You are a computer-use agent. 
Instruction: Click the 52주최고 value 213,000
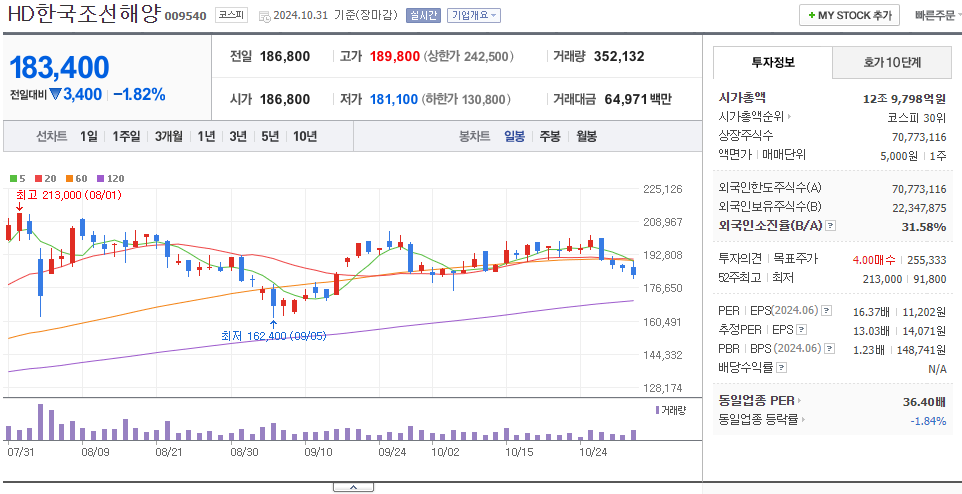(880, 279)
